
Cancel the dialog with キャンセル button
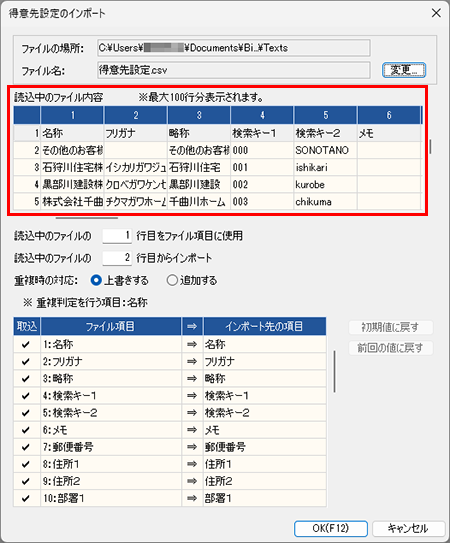408,528
